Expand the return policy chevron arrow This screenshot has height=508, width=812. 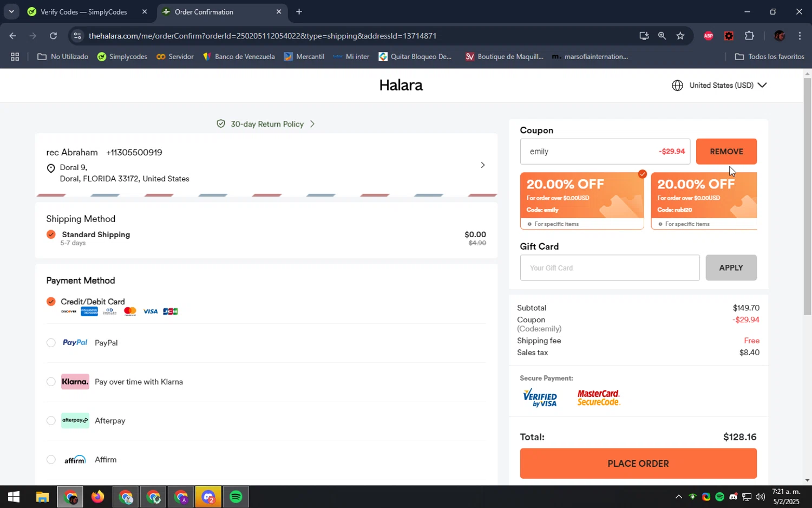(312, 124)
